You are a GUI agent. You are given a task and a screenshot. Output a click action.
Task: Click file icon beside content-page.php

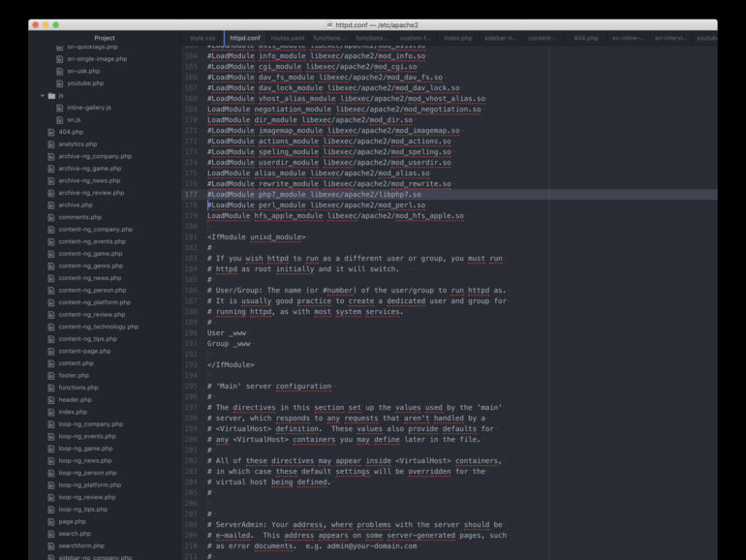51,352
